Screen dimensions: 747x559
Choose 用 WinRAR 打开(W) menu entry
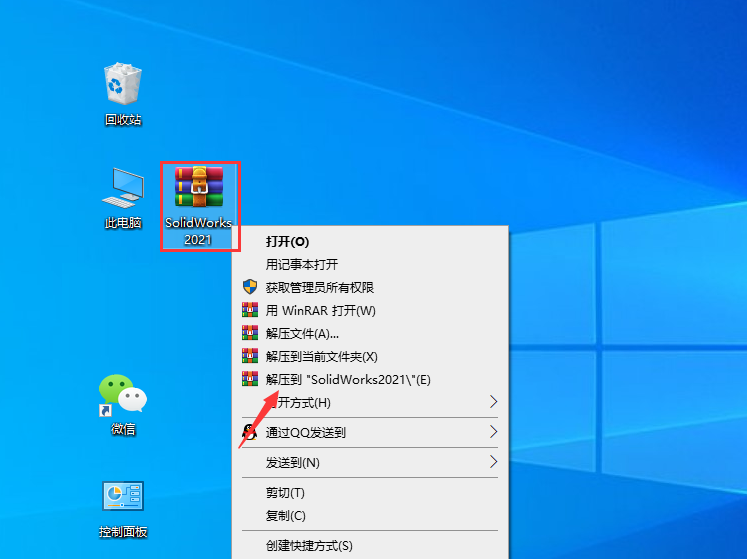tap(370, 310)
